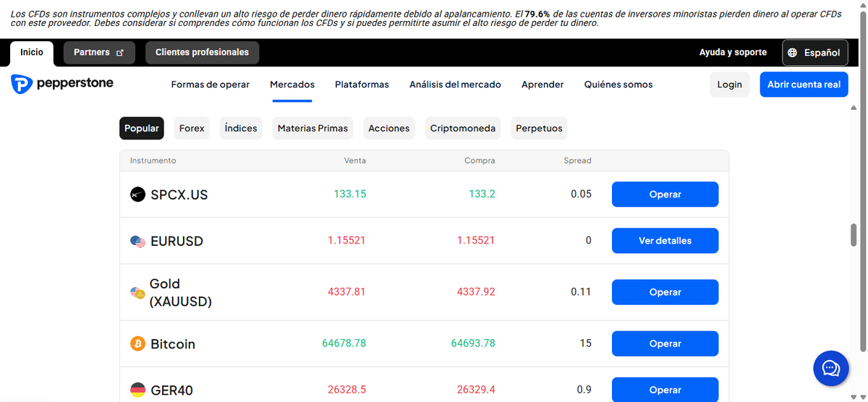This screenshot has width=868, height=402.
Task: Click GER40 buy price 26329.4
Action: (x=476, y=390)
